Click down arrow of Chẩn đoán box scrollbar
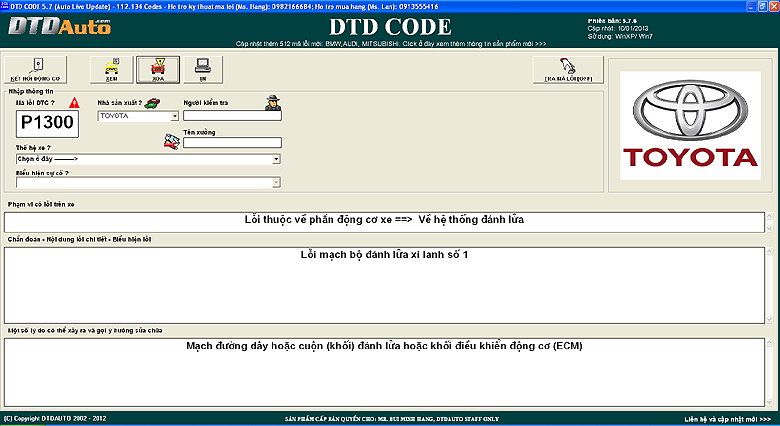Viewport: 780px width, 426px height. coord(770,320)
